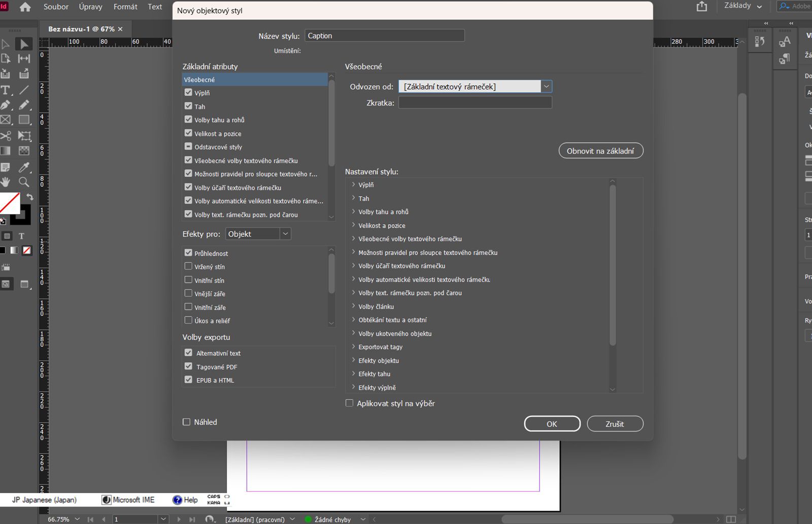Image resolution: width=812 pixels, height=524 pixels.
Task: Click the Zrušit button
Action: (615, 424)
